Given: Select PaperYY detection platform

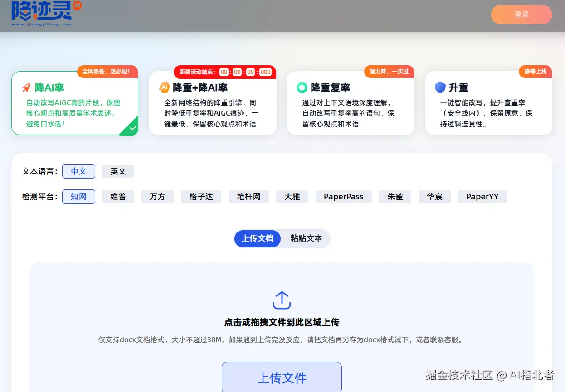Looking at the screenshot, I should 482,197.
